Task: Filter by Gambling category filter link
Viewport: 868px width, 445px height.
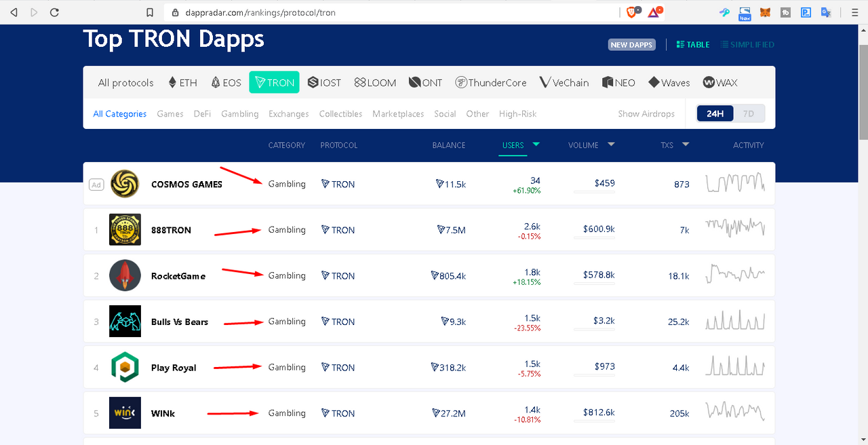Action: pyautogui.click(x=240, y=114)
